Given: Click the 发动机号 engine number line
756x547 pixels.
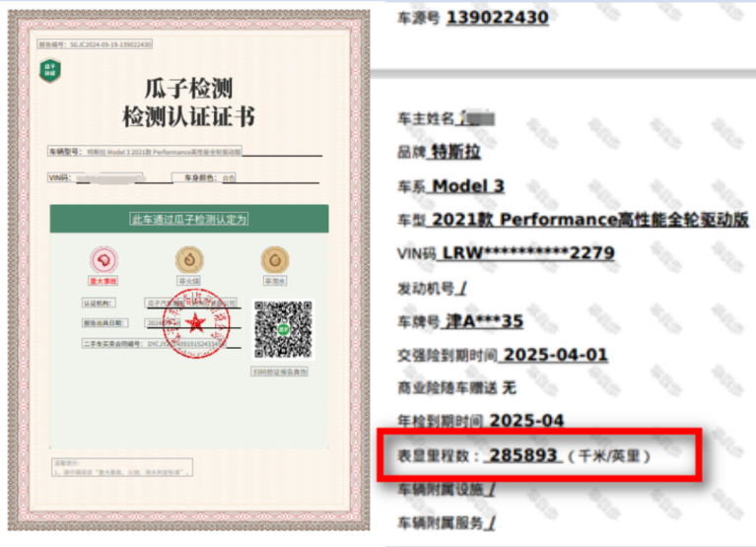Looking at the screenshot, I should point(432,289).
